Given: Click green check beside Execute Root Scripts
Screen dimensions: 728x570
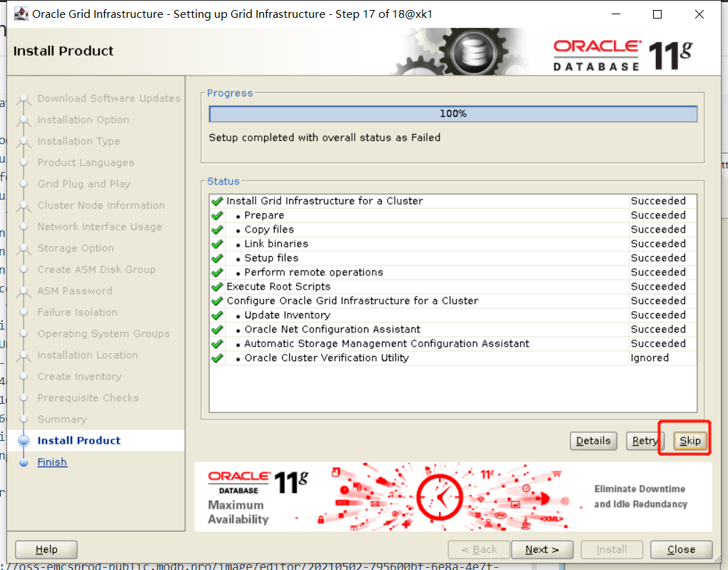Looking at the screenshot, I should pos(217,287).
